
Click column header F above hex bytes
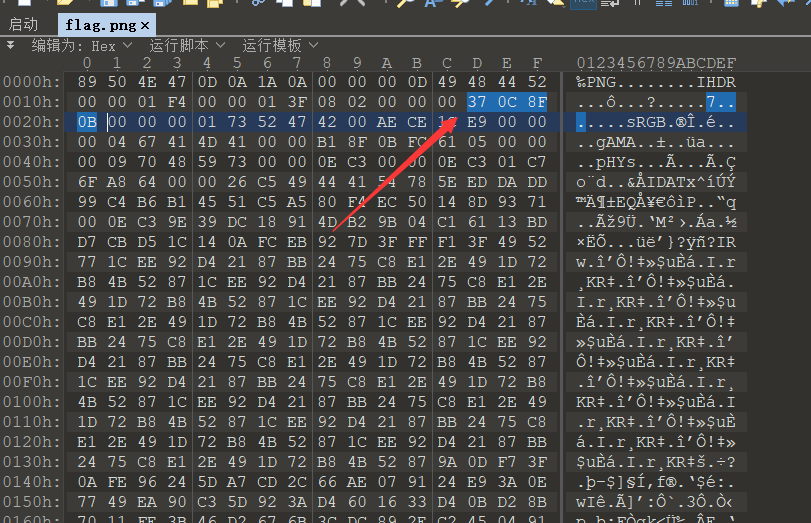[x=537, y=63]
